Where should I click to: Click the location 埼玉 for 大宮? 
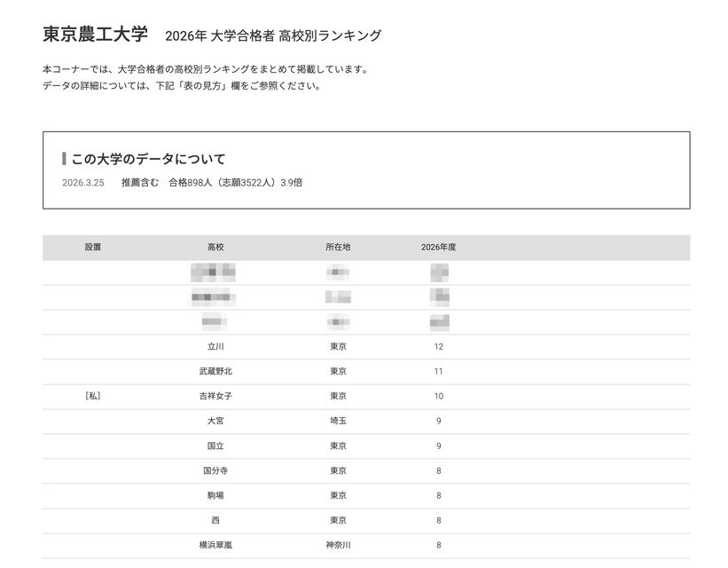pyautogui.click(x=338, y=422)
